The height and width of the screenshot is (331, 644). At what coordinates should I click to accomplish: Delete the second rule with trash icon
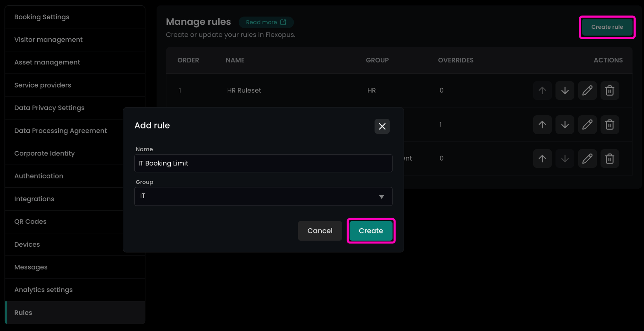click(x=610, y=125)
